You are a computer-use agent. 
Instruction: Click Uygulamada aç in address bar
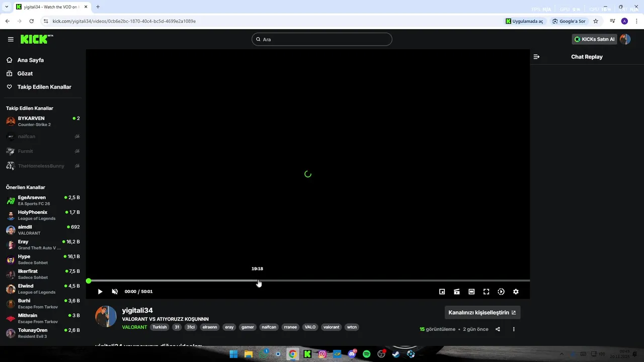pos(525,21)
